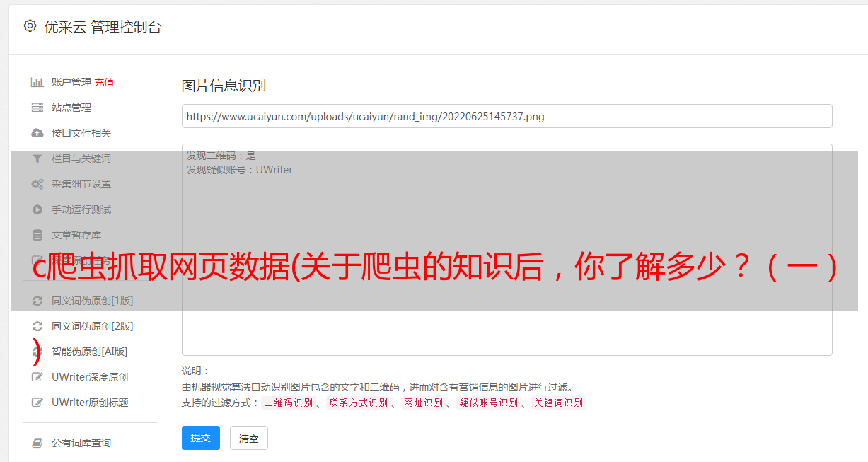Viewport: 868px width, 462px height.
Task: Click the 图片信息识别 heading
Action: (x=224, y=86)
